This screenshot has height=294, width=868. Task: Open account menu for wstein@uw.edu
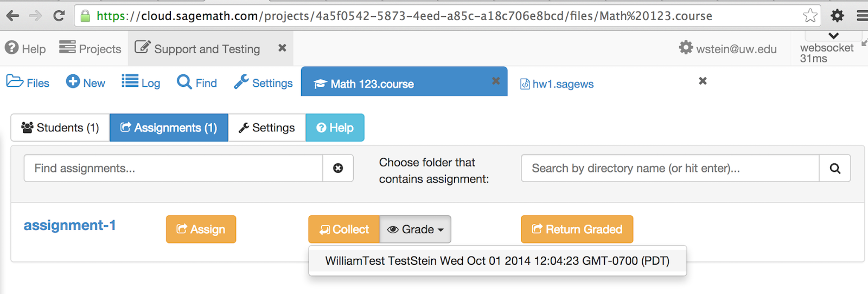pyautogui.click(x=727, y=48)
